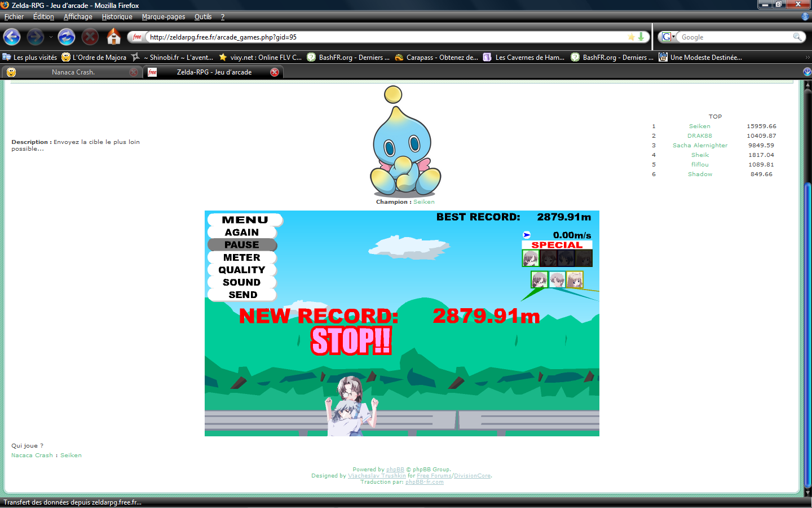Show more bookmarks with the chevron
Screen dimensions: 812x508
807,58
